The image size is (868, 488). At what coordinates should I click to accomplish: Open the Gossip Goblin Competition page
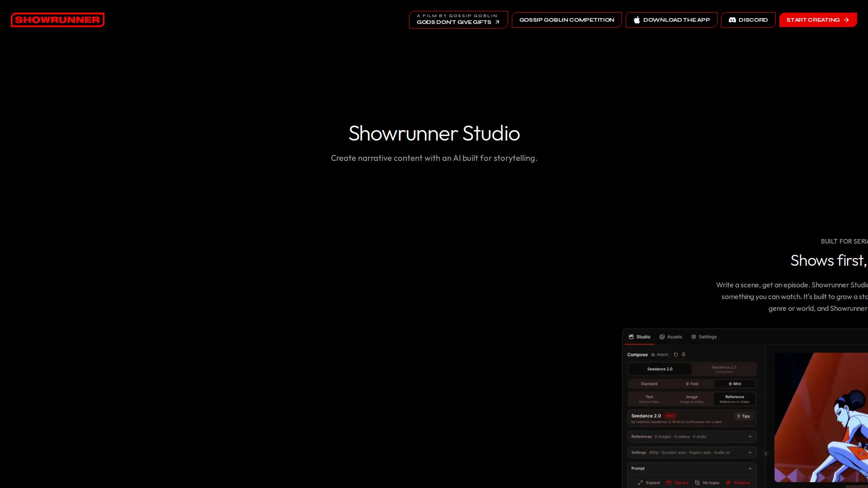click(566, 19)
